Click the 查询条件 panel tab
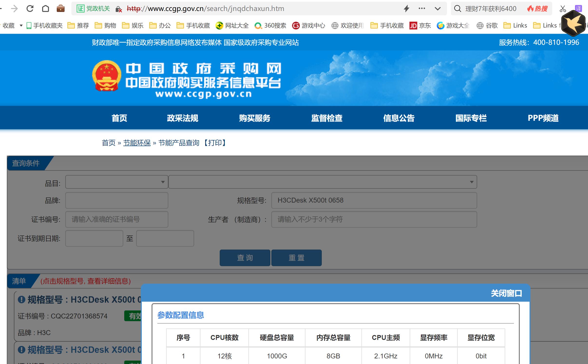The image size is (588, 364). tap(26, 163)
